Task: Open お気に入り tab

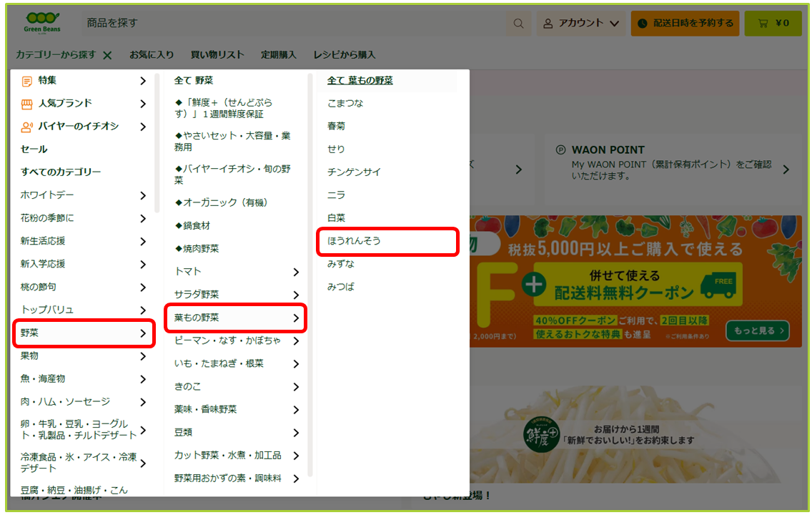Action: tap(152, 55)
